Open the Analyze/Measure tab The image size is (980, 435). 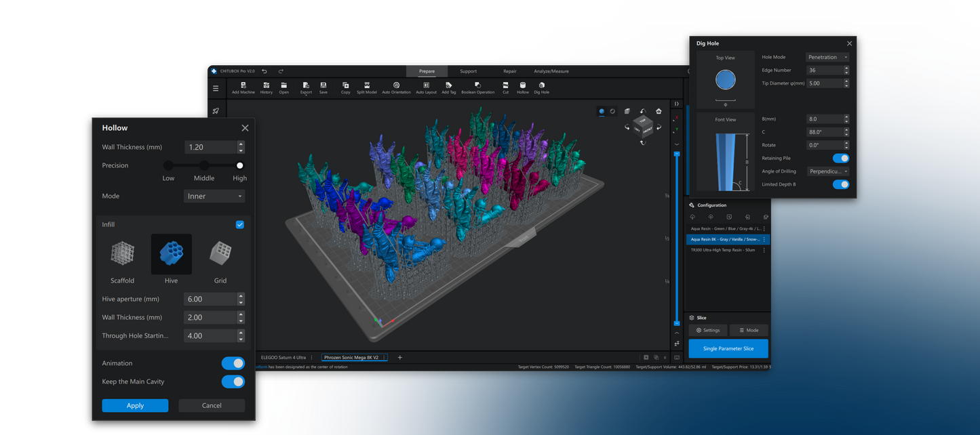[x=551, y=71]
